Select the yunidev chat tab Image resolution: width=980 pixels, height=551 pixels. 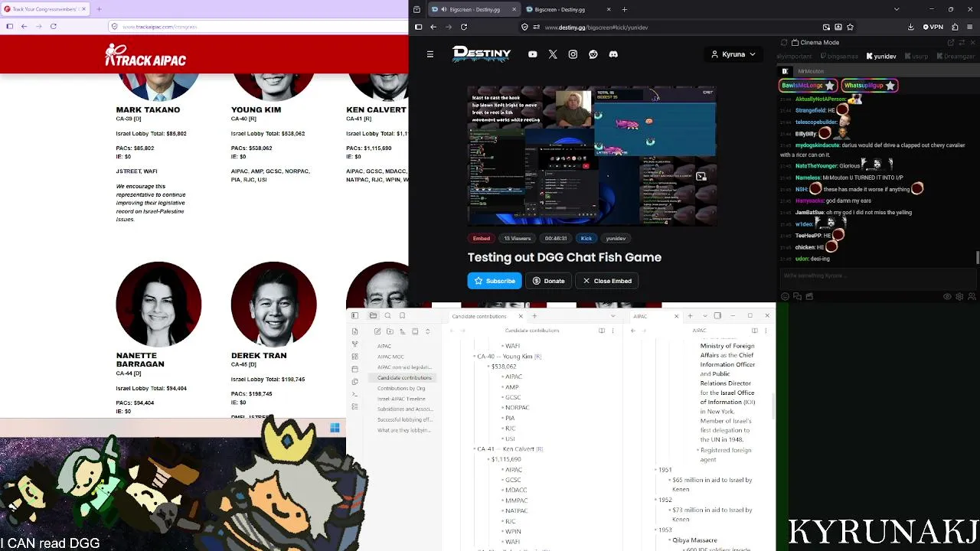coord(881,56)
